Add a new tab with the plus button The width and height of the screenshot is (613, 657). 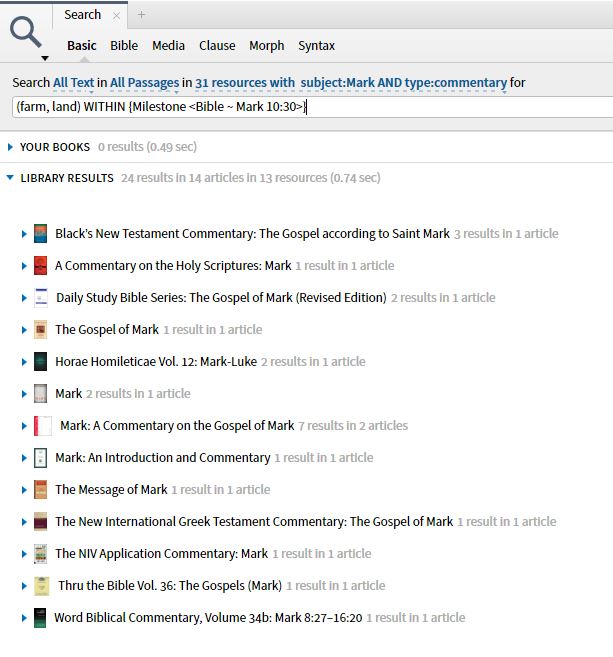tap(141, 15)
